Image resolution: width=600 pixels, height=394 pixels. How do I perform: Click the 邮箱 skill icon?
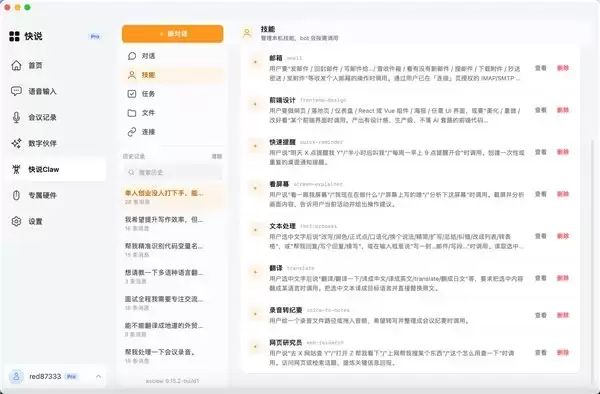point(255,62)
